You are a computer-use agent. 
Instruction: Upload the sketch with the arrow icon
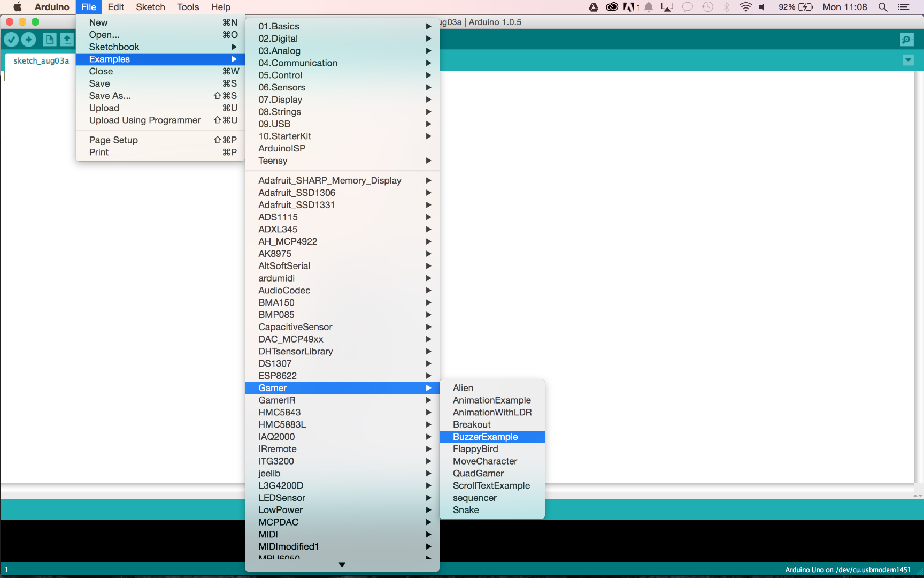(28, 39)
